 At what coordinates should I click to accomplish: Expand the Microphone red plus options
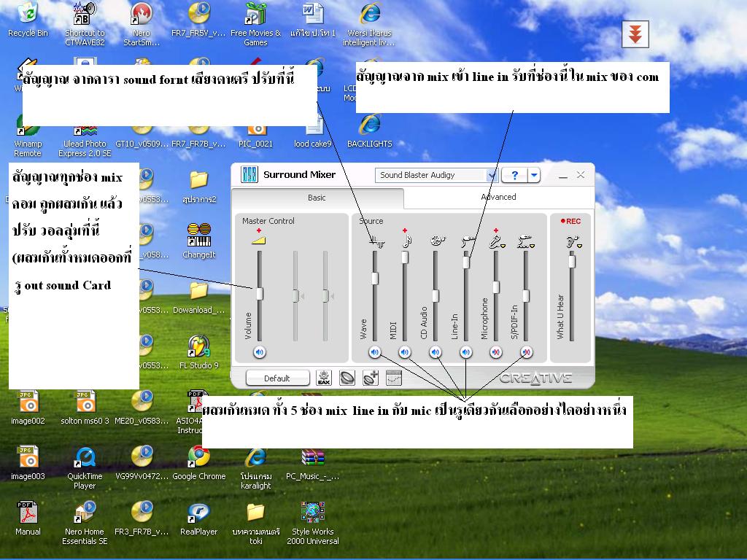pos(496,230)
